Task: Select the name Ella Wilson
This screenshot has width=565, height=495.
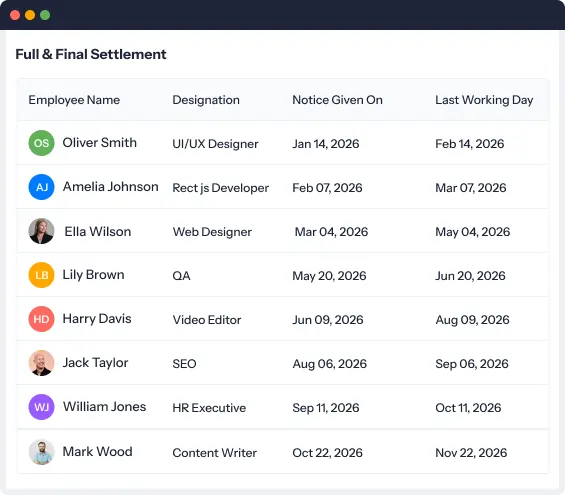Action: click(x=98, y=231)
